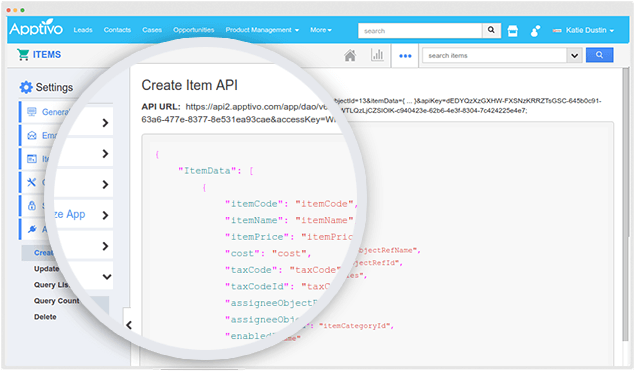Go to the Items home icon
Viewport: 635px width, 371px height.
(350, 55)
